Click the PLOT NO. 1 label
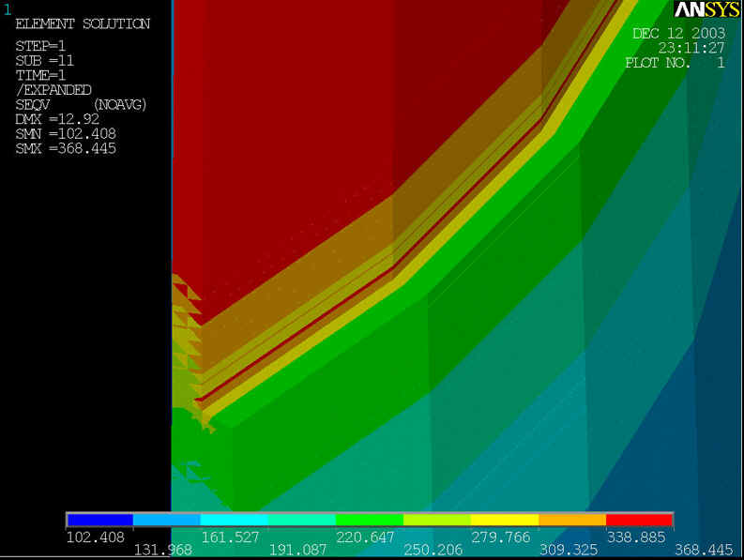The image size is (744, 560). (x=676, y=63)
